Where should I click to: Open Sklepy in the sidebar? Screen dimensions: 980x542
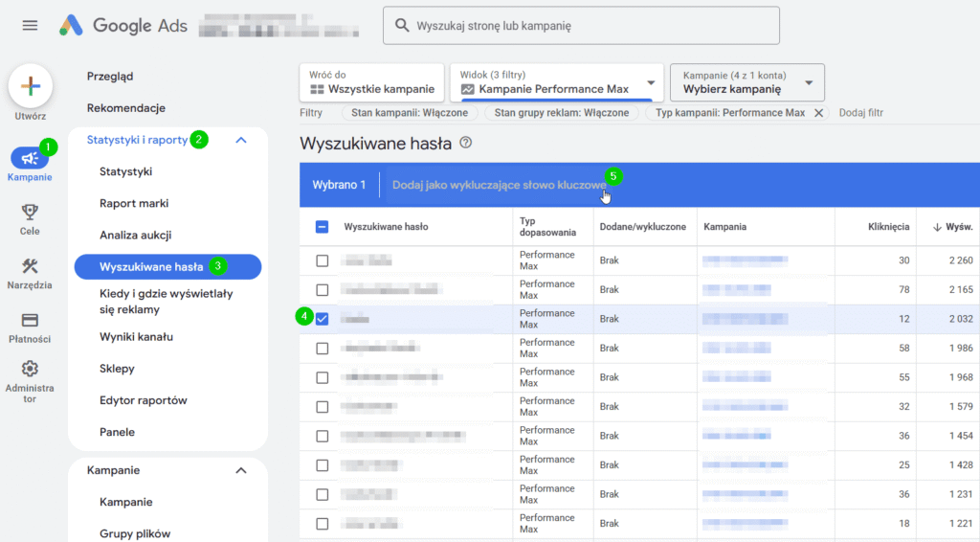click(117, 369)
